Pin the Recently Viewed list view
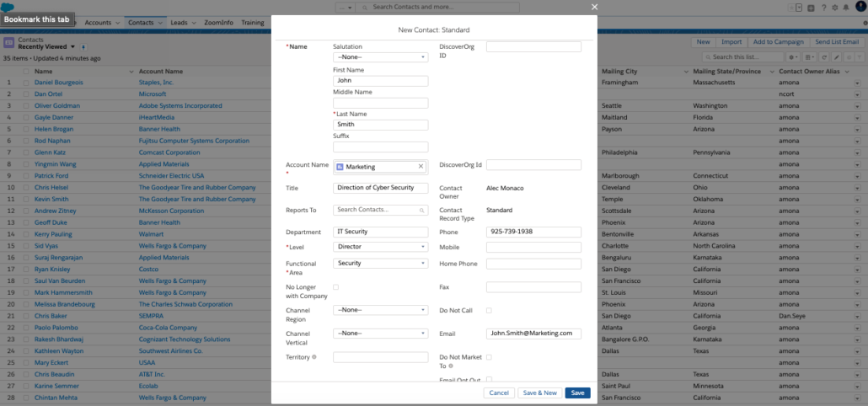The image size is (868, 406). (83, 47)
